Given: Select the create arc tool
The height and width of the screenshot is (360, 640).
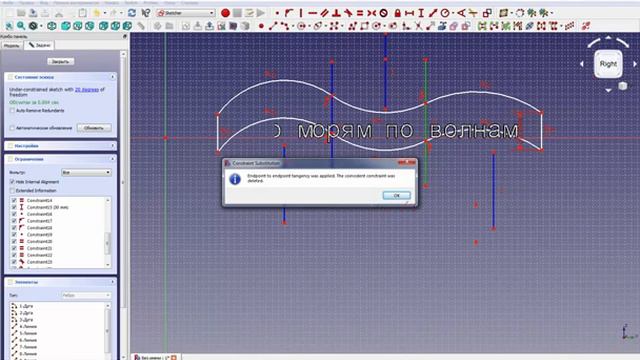Looking at the screenshot, I should click(x=284, y=26).
